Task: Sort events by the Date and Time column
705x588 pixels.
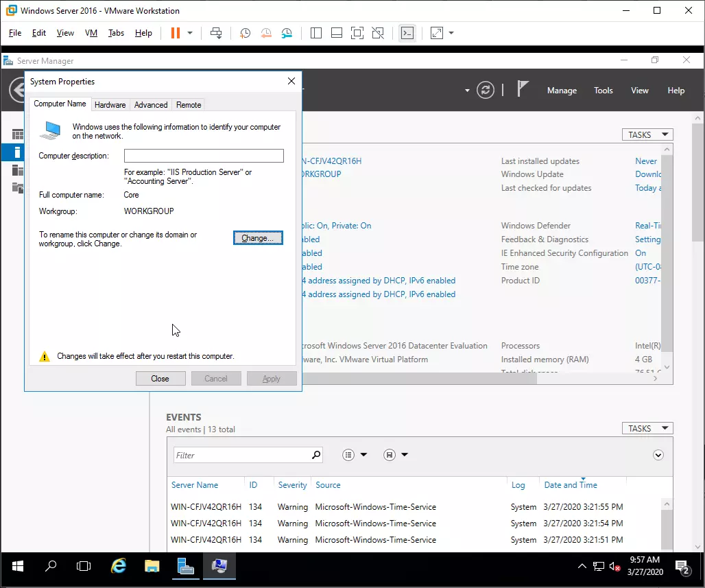Action: point(571,485)
